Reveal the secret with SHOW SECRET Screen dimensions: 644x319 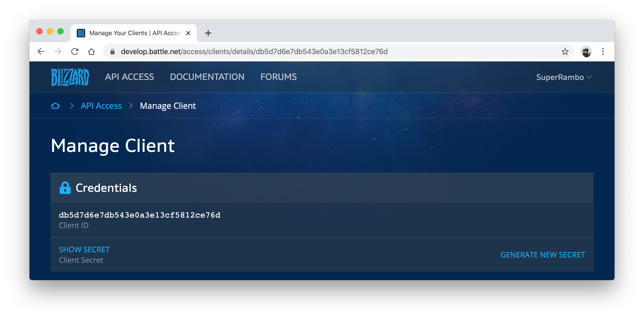84,250
